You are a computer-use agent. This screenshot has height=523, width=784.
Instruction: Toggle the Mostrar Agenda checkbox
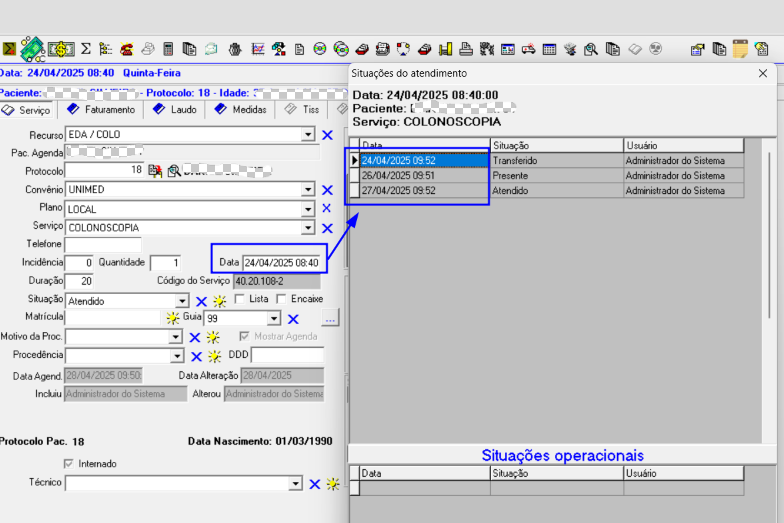click(x=244, y=336)
